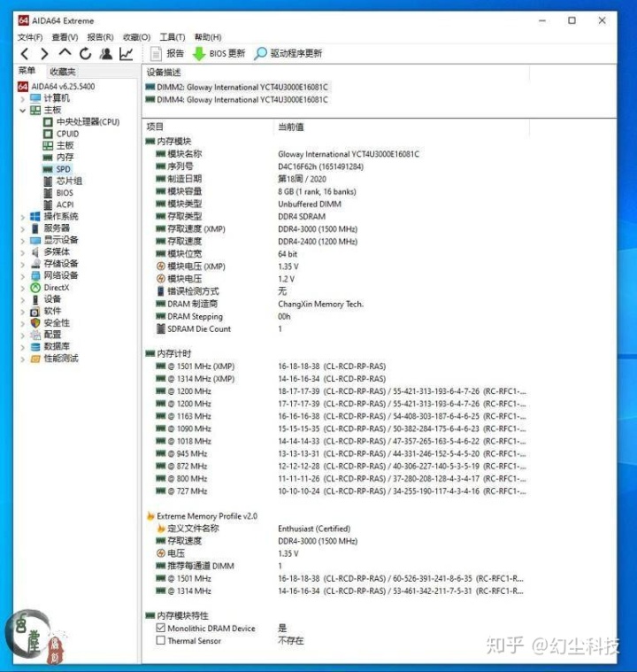Toggle the Thermal Sensor checkbox
Viewport: 637px width, 672px height.
point(161,640)
